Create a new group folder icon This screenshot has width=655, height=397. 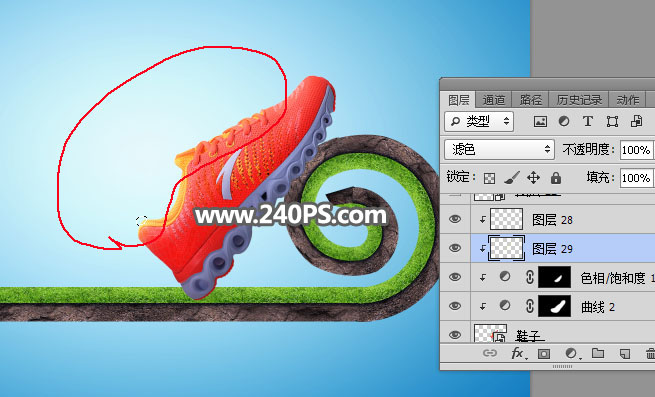point(598,354)
